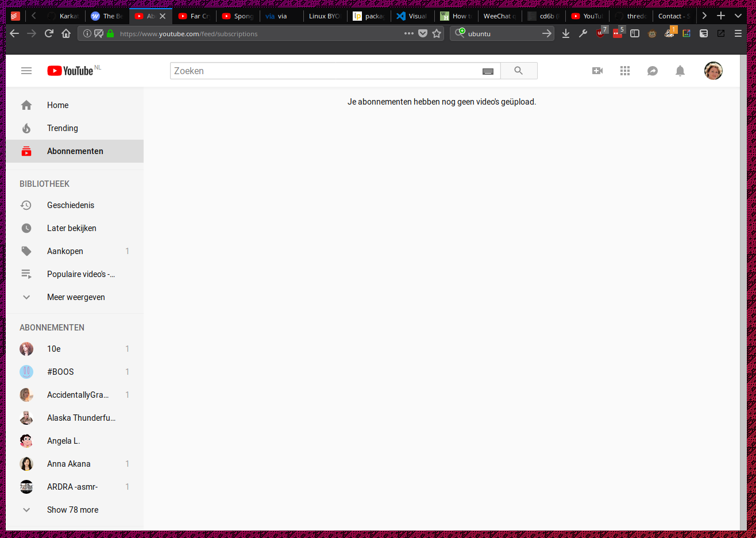Open Geschiedenis in the library

pyautogui.click(x=71, y=205)
